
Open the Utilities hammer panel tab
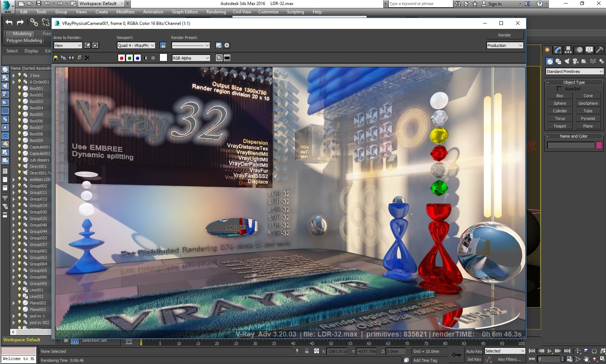coord(600,50)
